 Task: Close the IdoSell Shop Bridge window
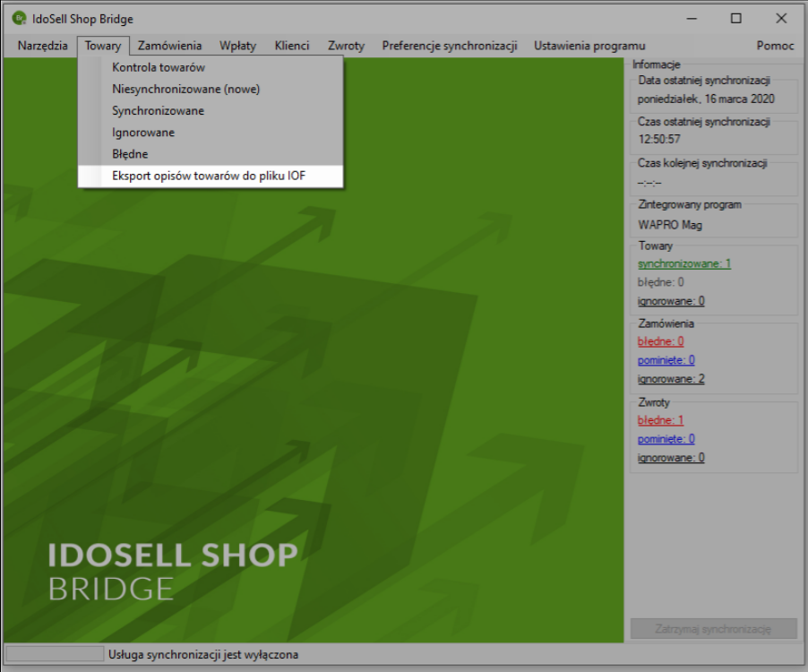[x=781, y=19]
